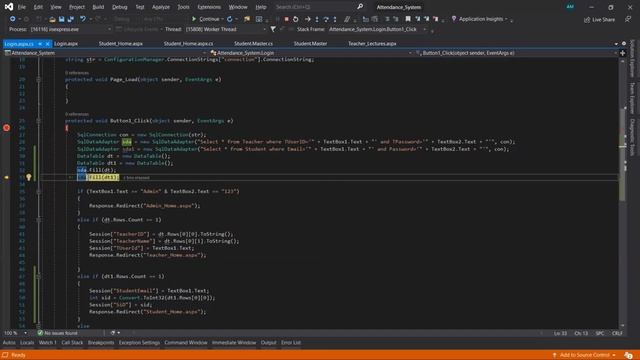Click the Undo icon
The width and height of the screenshot is (640, 360).
(83, 19)
